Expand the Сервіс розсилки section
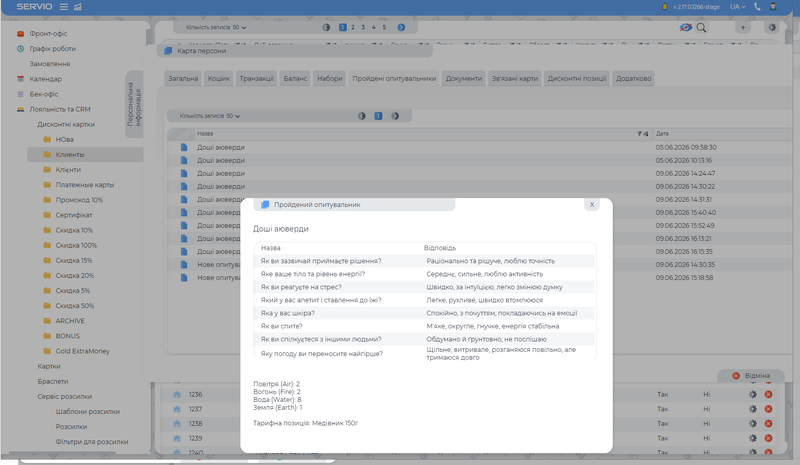 click(x=64, y=397)
